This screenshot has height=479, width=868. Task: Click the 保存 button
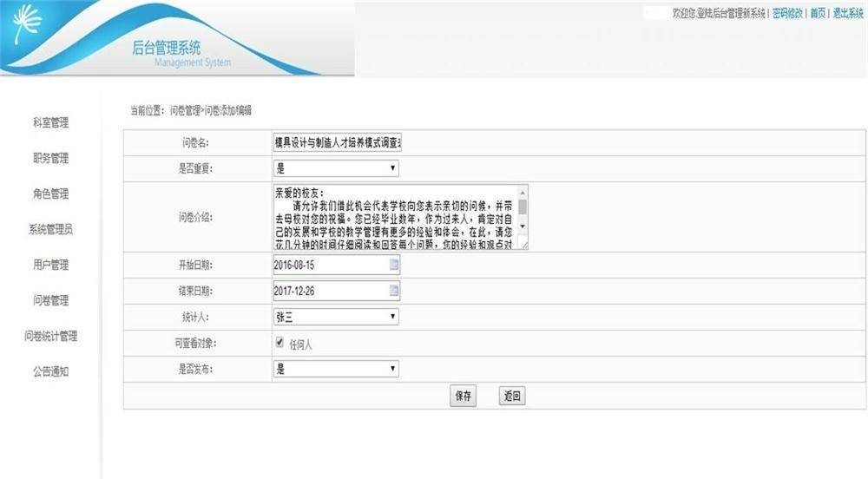[x=463, y=396]
